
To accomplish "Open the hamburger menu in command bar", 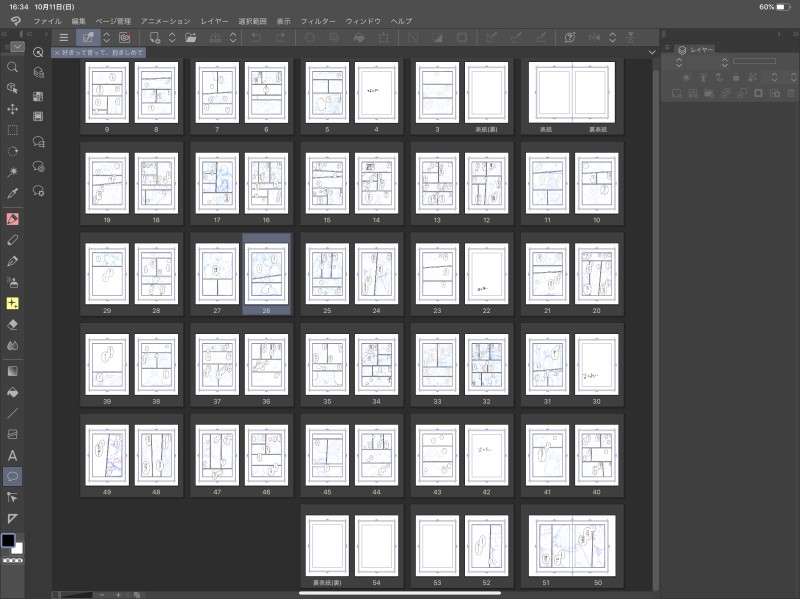I will pyautogui.click(x=64, y=37).
